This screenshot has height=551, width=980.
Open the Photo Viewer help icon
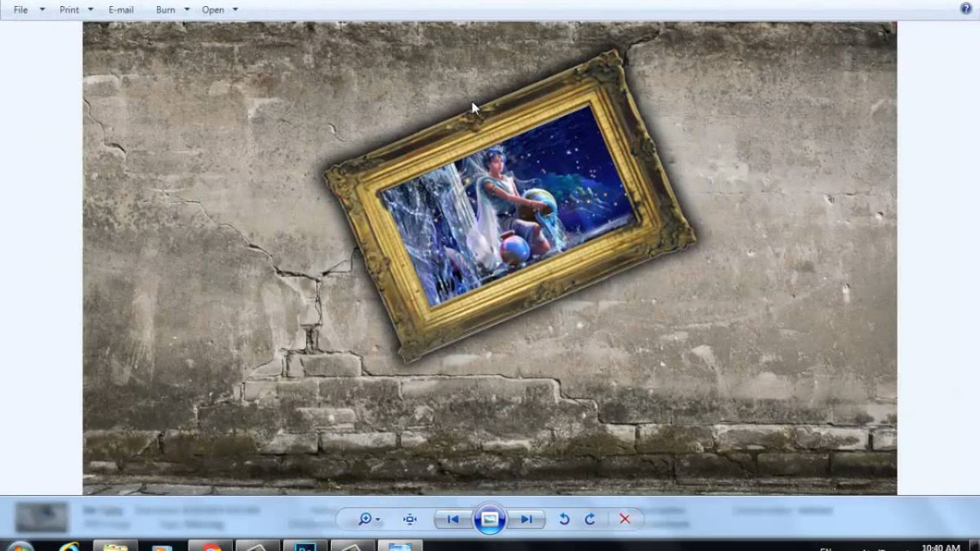pyautogui.click(x=966, y=8)
